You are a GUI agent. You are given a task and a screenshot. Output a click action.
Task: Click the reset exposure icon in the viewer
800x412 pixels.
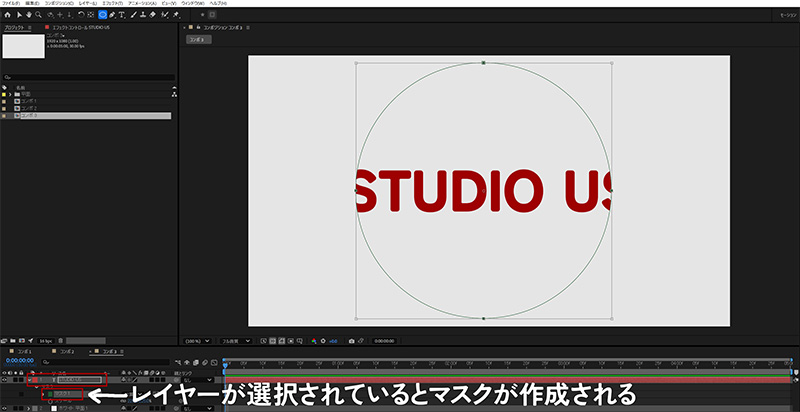click(323, 341)
